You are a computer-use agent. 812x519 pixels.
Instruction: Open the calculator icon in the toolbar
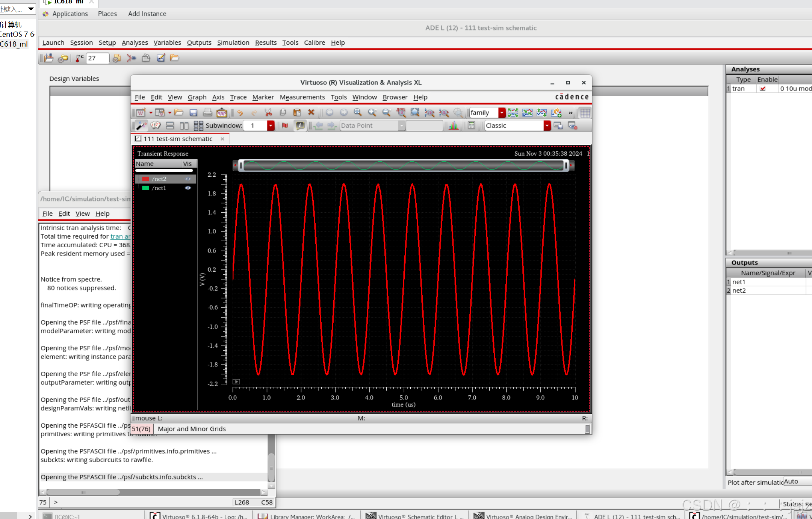[472, 126]
